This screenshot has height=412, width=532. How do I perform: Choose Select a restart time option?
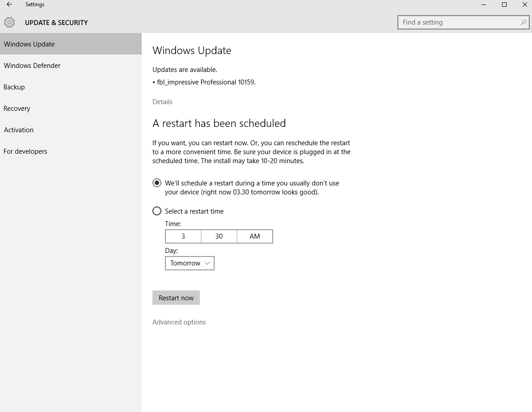pos(157,211)
